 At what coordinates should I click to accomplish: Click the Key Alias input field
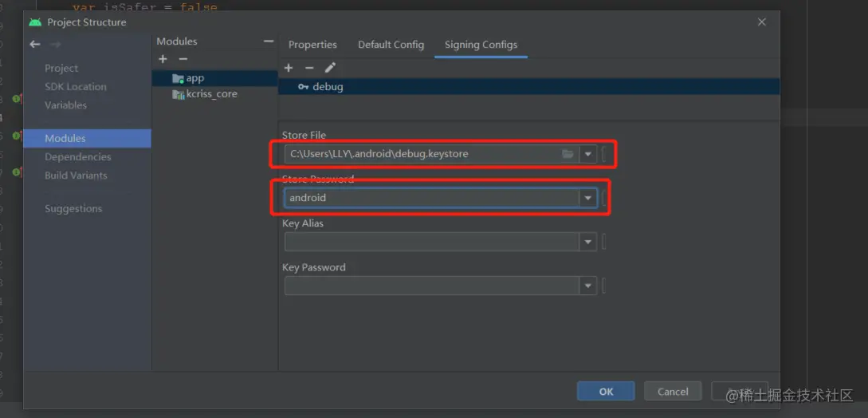(431, 242)
